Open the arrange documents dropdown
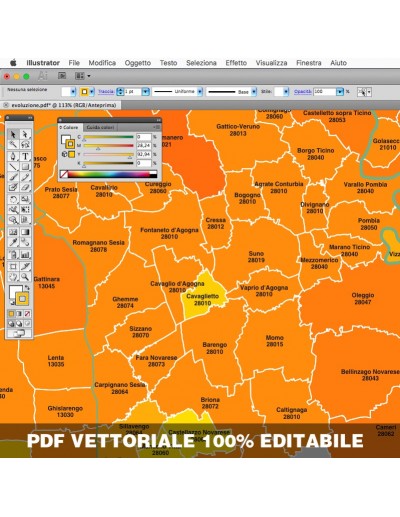This screenshot has width=400, height=517. 83,76
